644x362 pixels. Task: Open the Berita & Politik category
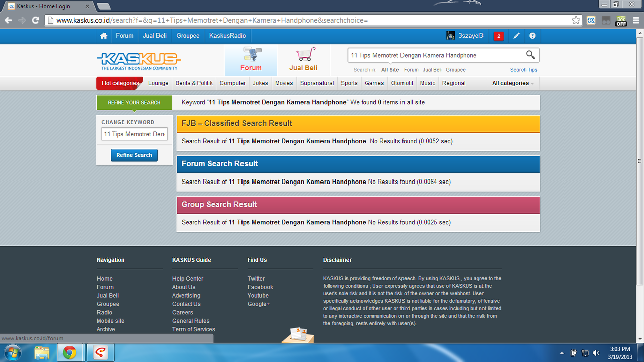[194, 83]
